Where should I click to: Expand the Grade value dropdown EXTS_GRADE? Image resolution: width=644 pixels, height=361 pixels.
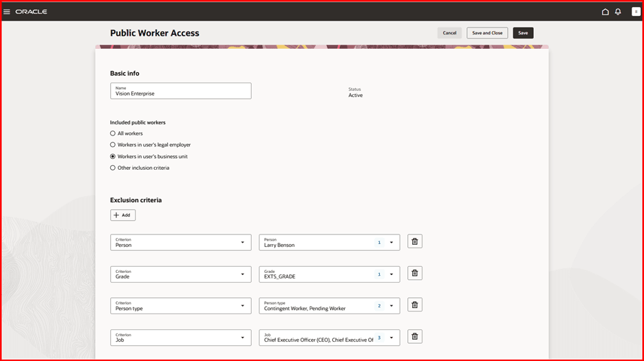click(391, 274)
